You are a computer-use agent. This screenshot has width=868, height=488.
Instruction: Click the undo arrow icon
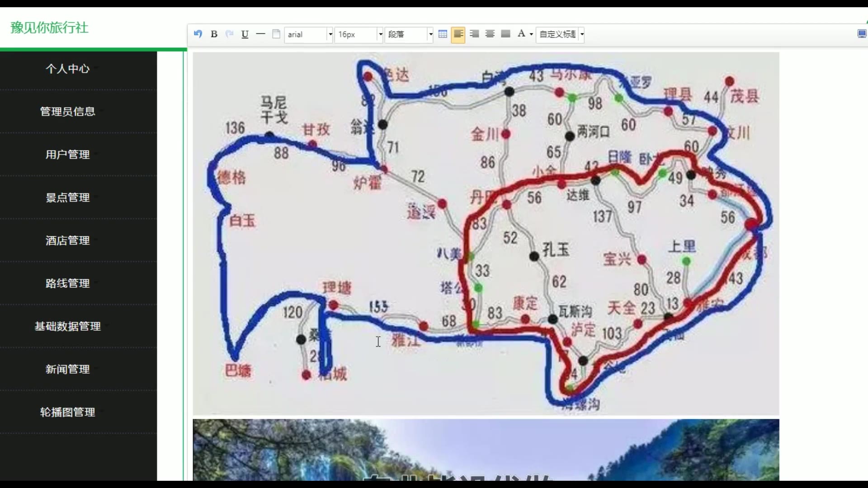198,34
